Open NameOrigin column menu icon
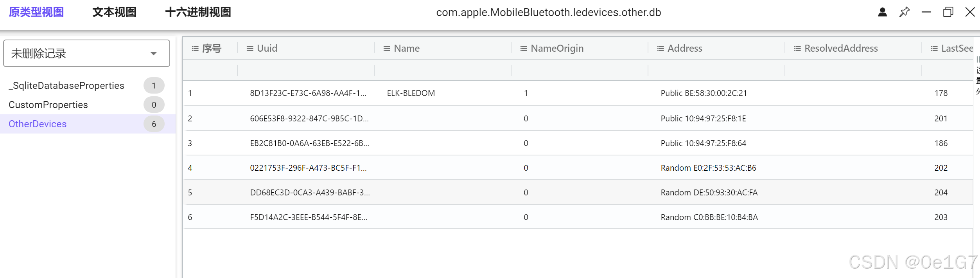 [524, 49]
